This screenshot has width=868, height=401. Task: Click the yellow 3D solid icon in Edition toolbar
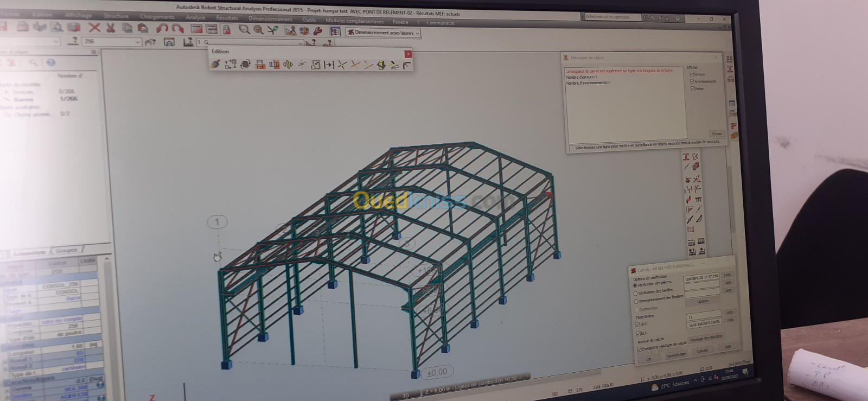[x=381, y=66]
